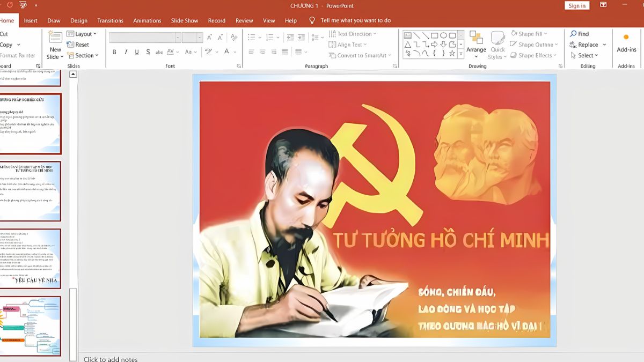This screenshot has width=644, height=362.
Task: Toggle Italic formatting
Action: (126, 52)
